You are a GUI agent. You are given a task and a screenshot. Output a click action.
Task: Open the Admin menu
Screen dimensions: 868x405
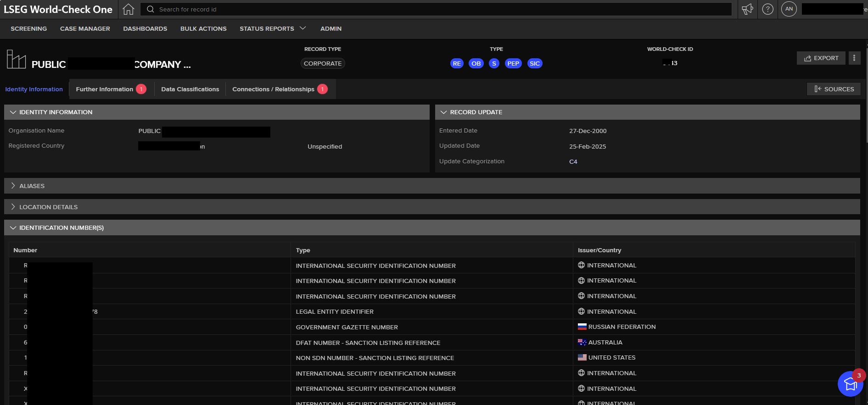click(331, 28)
